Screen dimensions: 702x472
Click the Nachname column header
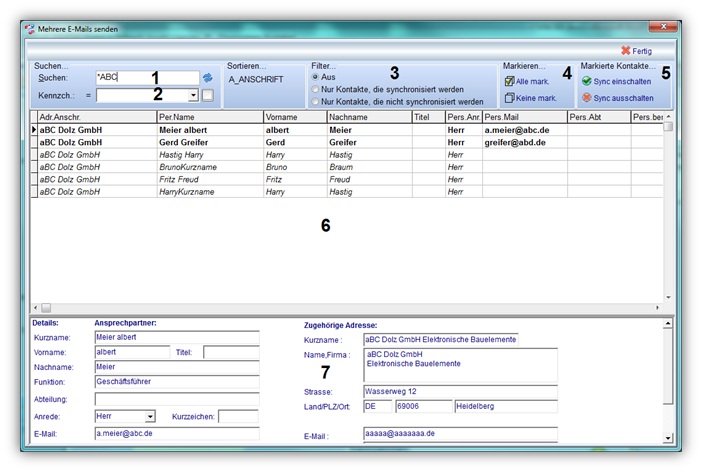click(x=369, y=117)
